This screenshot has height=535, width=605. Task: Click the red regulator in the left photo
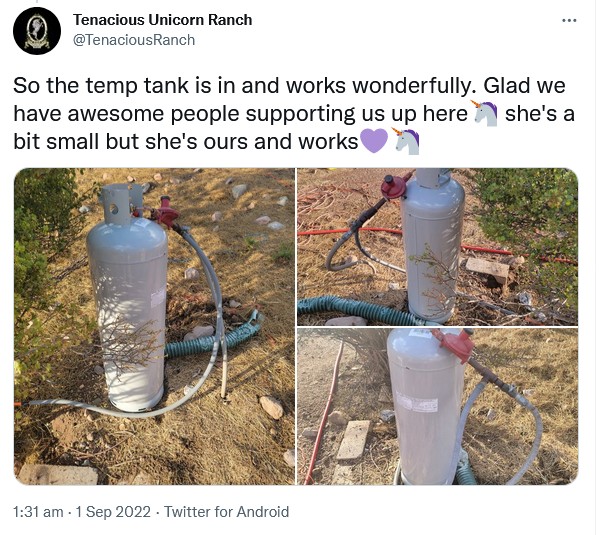[x=167, y=213]
